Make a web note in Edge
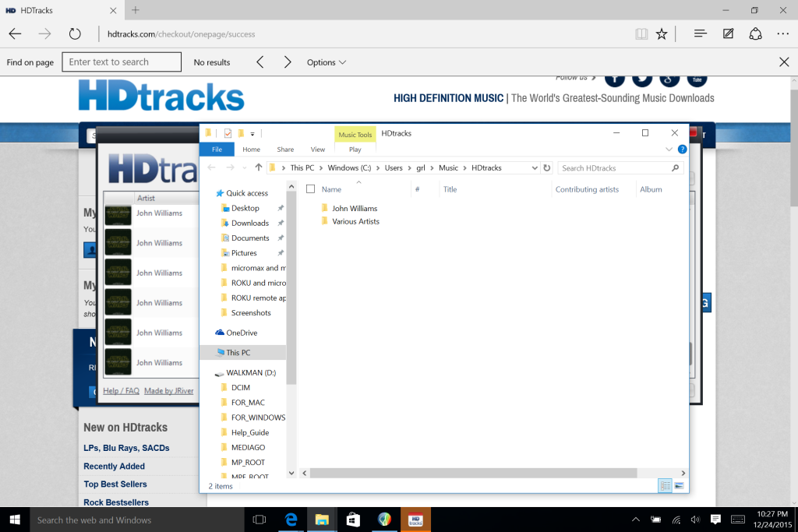 tap(729, 33)
